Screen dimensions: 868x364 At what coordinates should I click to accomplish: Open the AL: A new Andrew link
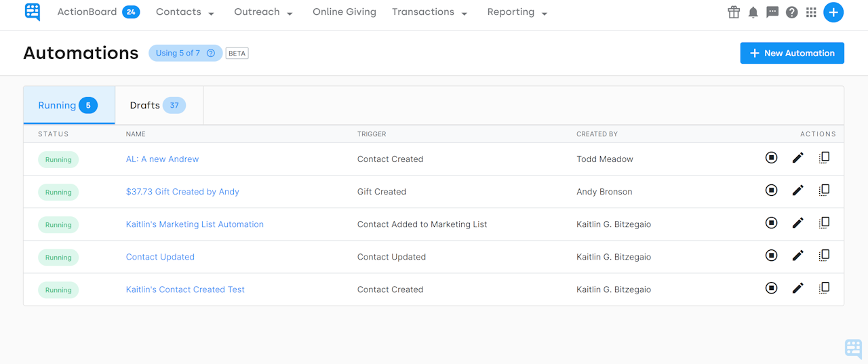[x=163, y=159]
